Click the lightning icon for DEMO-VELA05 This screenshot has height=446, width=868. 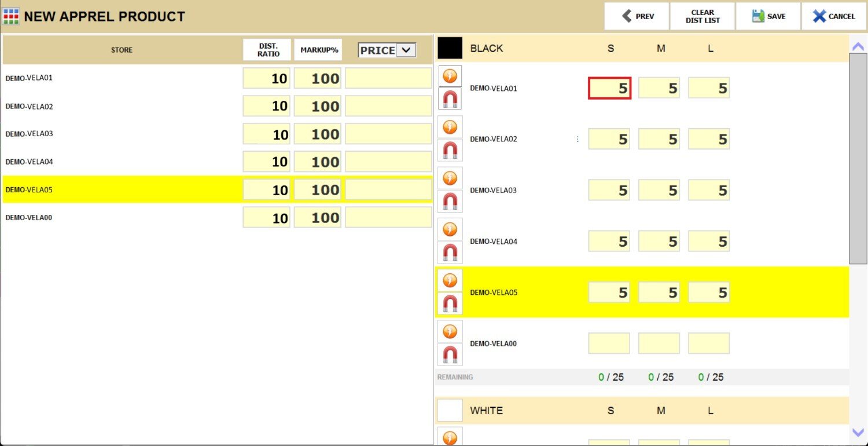[x=450, y=280]
